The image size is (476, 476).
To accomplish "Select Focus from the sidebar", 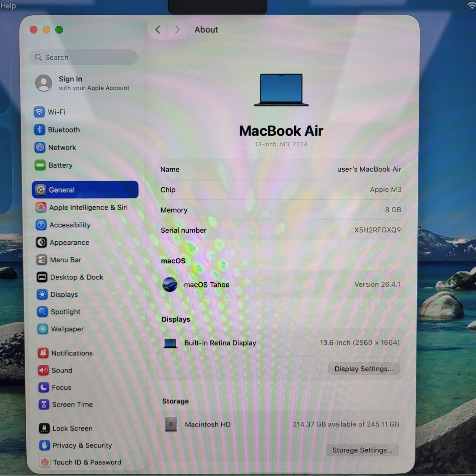I will click(x=62, y=387).
